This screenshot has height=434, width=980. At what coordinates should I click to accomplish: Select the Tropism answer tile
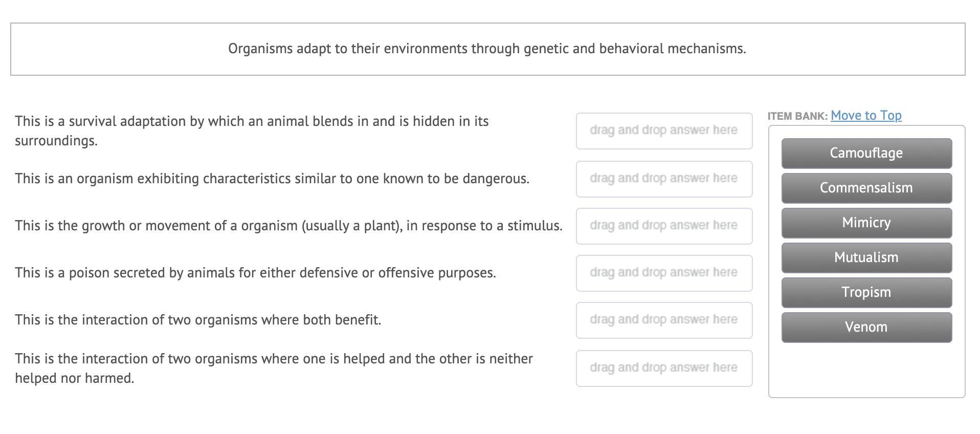tap(866, 292)
